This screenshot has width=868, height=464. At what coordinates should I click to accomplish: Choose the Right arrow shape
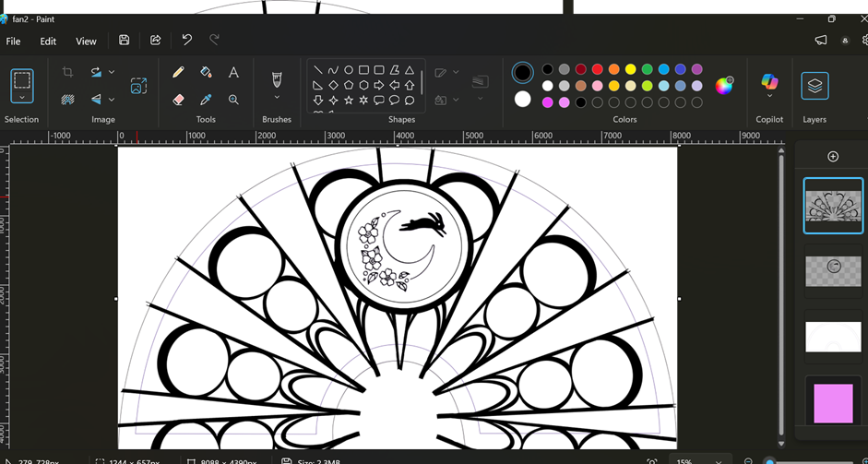click(x=379, y=85)
